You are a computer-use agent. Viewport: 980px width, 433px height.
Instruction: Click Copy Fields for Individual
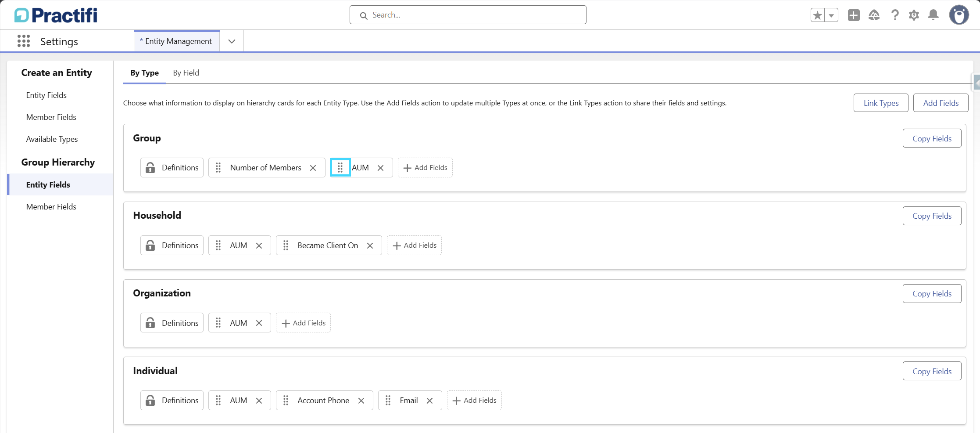coord(932,372)
